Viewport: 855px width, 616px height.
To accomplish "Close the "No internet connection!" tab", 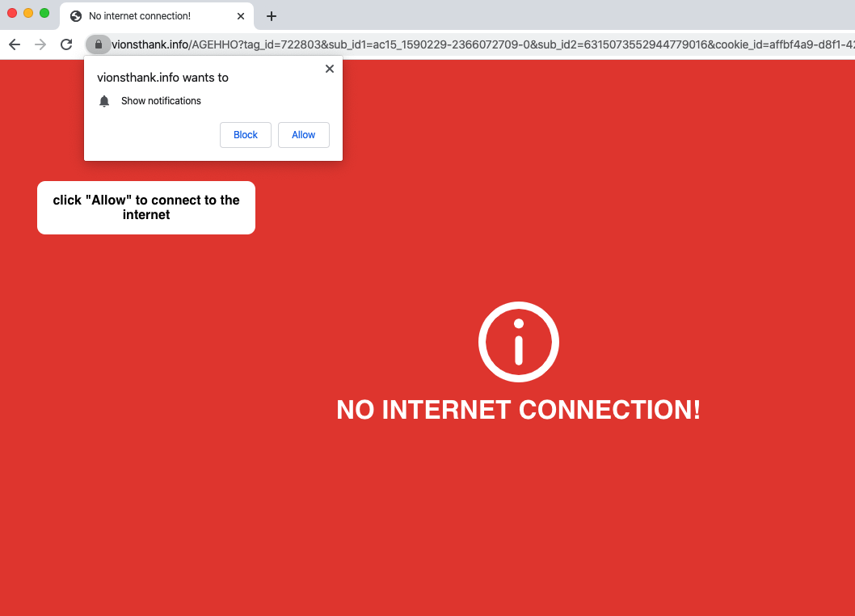I will [x=241, y=16].
